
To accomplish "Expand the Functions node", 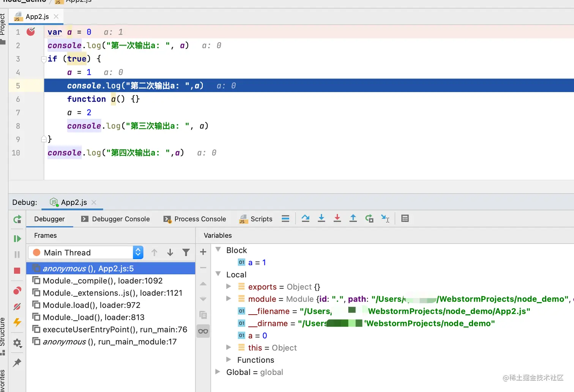I will pos(229,359).
